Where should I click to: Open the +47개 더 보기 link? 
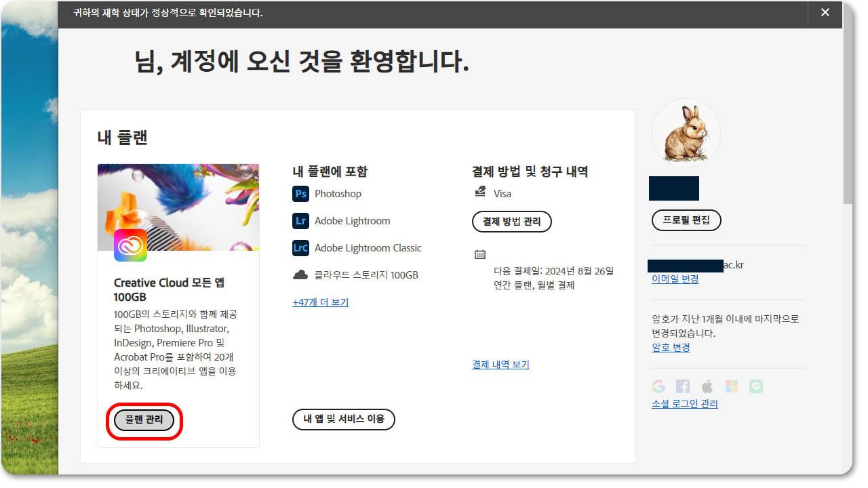tap(320, 302)
